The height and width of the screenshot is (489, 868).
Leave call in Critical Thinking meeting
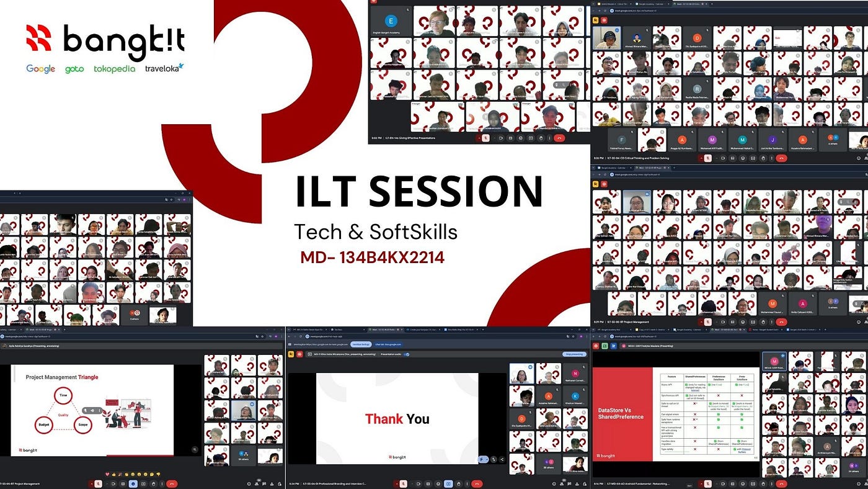[x=781, y=158]
